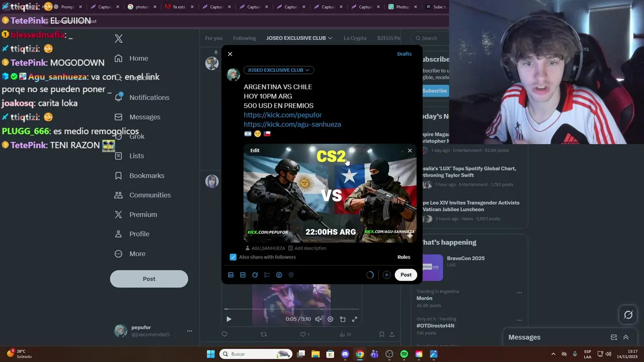The image size is (644, 362).
Task: Click the Grok enhance icon in composer
Action: coord(255,275)
